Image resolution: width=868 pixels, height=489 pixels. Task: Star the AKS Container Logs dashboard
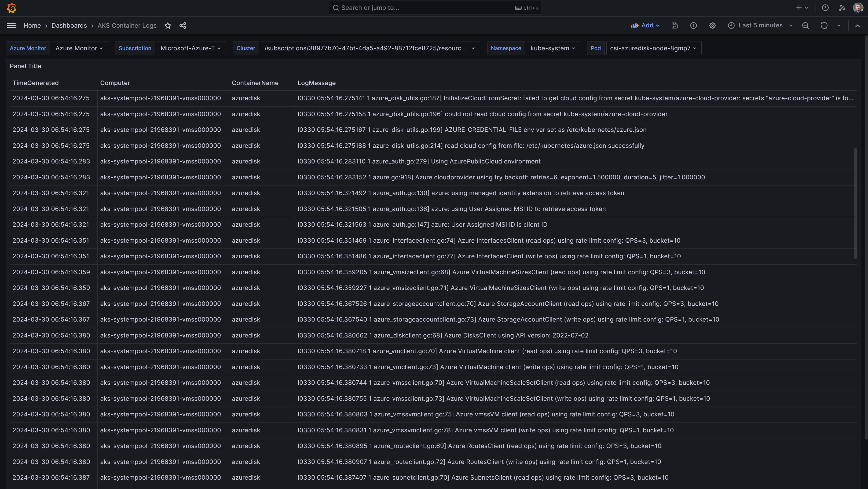(168, 26)
